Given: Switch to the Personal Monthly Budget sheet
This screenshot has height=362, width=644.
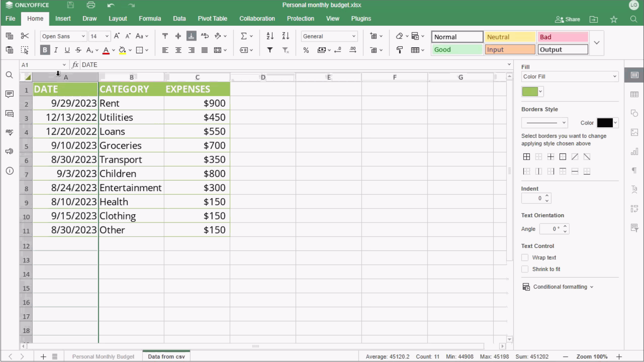Looking at the screenshot, I should pos(103,357).
